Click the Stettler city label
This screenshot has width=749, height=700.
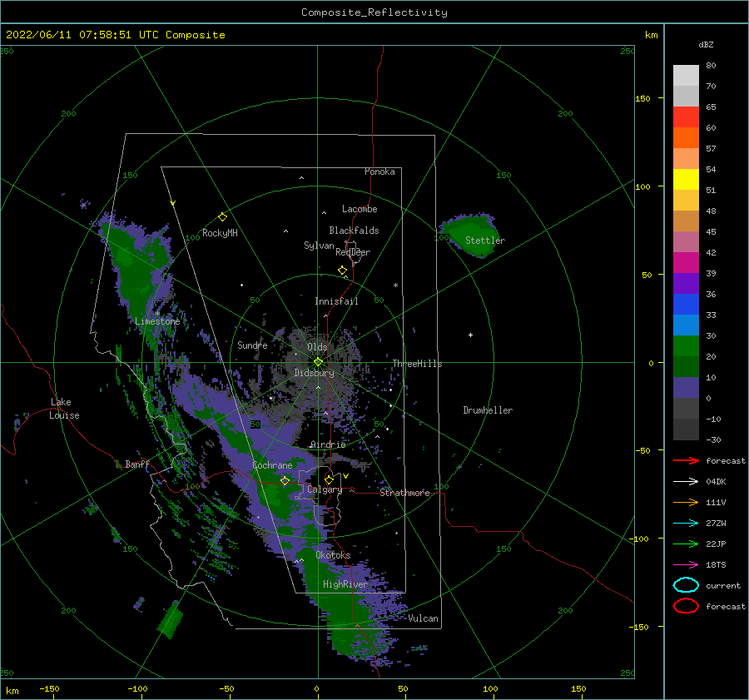[x=485, y=241]
